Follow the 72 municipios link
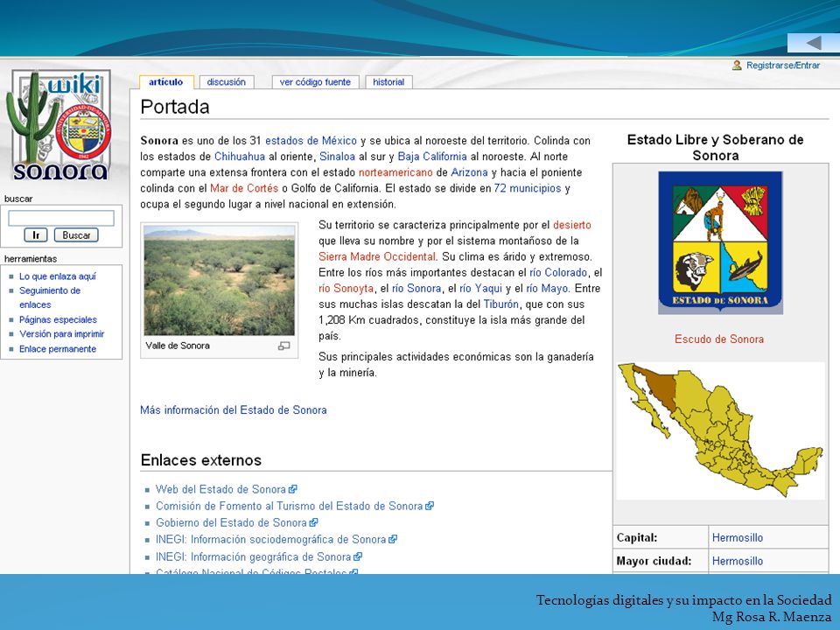This screenshot has height=630, width=840. [527, 189]
